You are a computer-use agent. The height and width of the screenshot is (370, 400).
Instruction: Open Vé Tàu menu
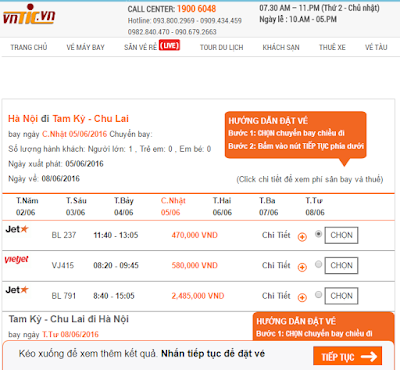(376, 47)
